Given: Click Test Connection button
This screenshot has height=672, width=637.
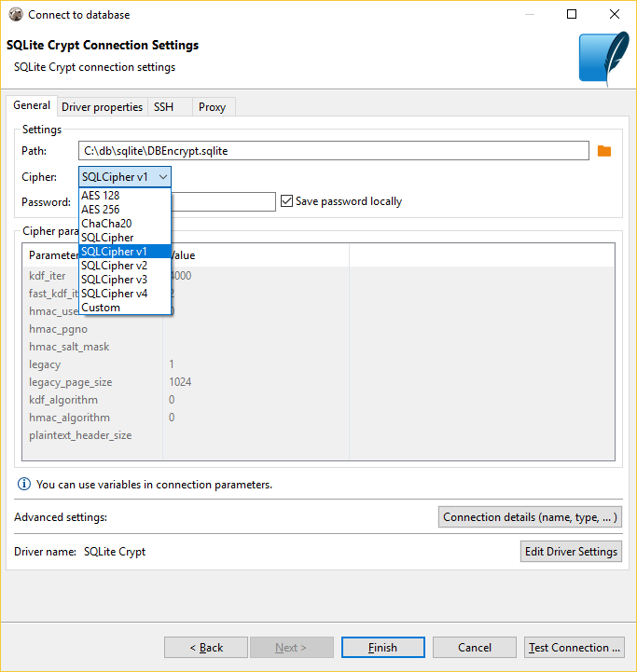Looking at the screenshot, I should [574, 647].
